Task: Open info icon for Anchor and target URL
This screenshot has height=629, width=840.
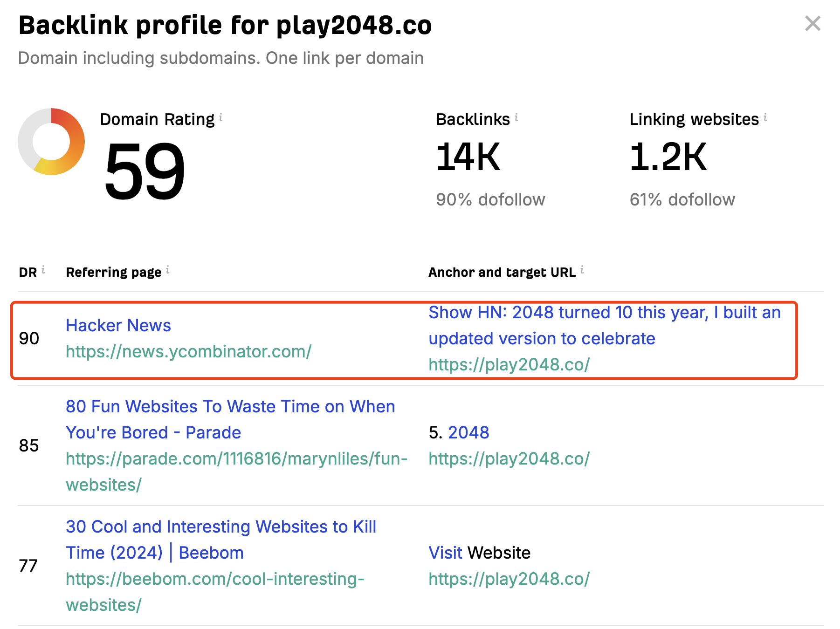Action: [x=582, y=269]
